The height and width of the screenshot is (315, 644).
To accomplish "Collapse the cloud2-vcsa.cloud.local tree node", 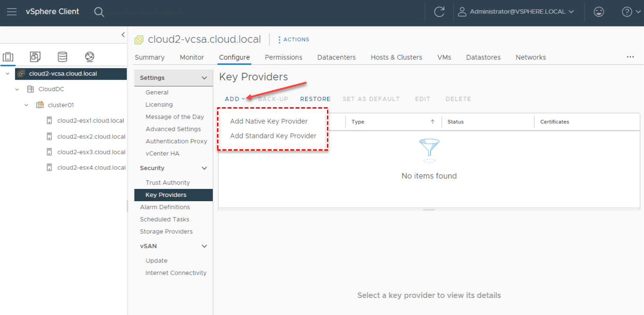I will [8, 74].
